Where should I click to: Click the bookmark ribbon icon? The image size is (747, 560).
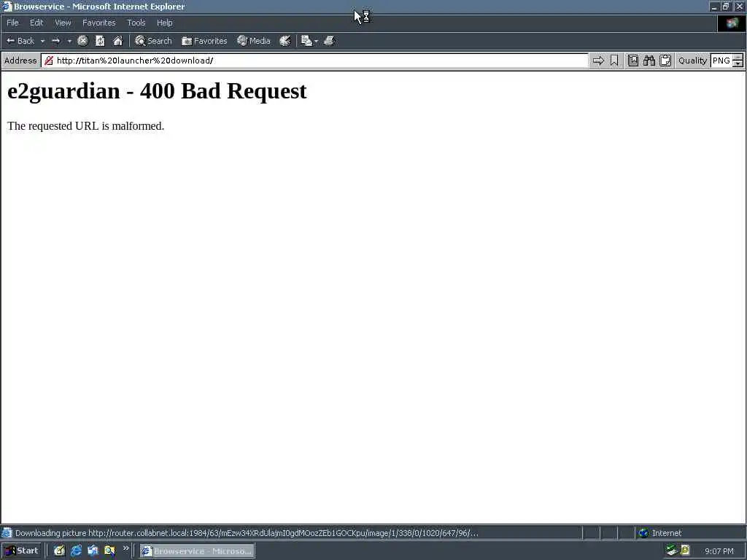[614, 61]
